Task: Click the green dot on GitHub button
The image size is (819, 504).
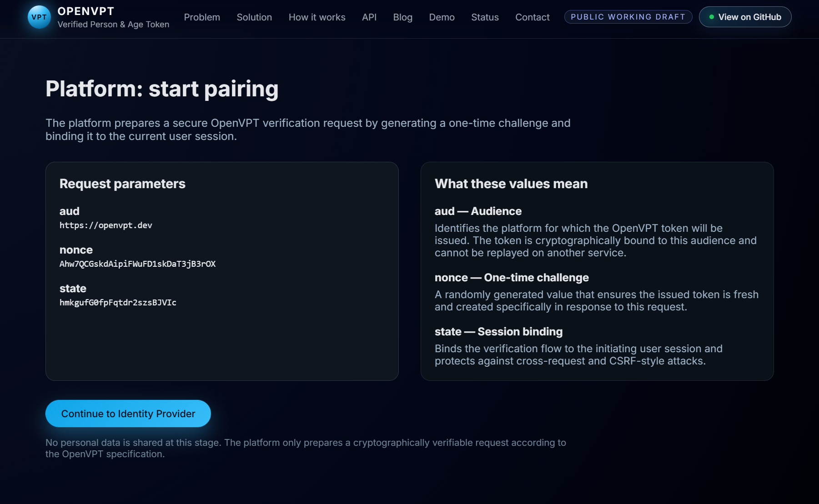Action: pyautogui.click(x=712, y=17)
